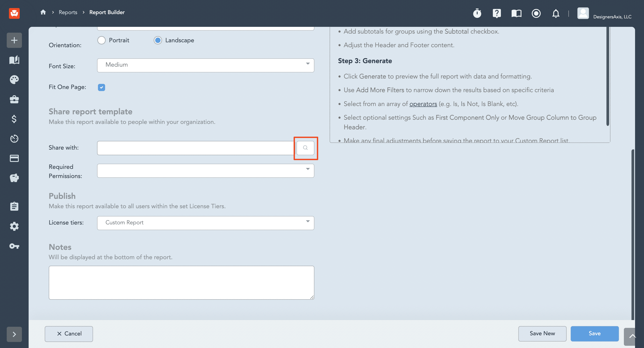
Task: Go to Reports breadcrumb
Action: point(68,12)
